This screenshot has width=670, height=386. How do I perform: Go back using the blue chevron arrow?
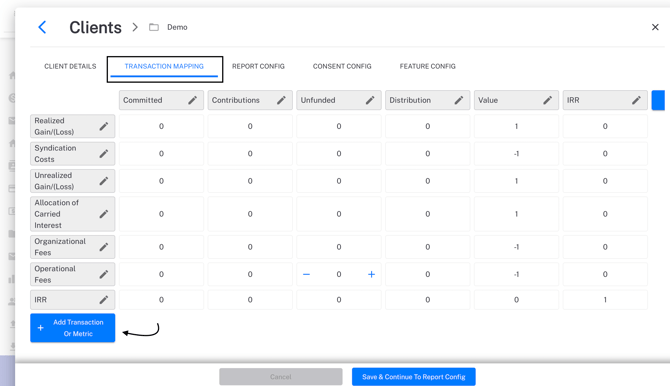coord(42,27)
